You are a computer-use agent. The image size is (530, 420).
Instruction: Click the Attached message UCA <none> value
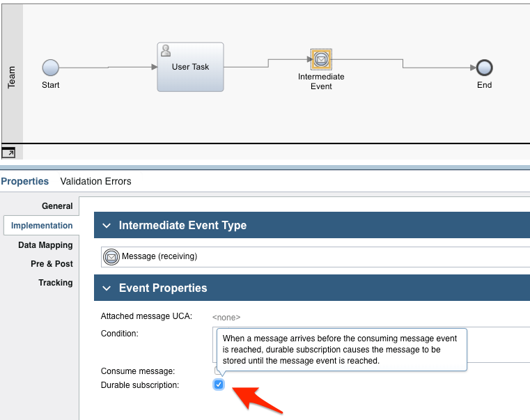click(226, 317)
